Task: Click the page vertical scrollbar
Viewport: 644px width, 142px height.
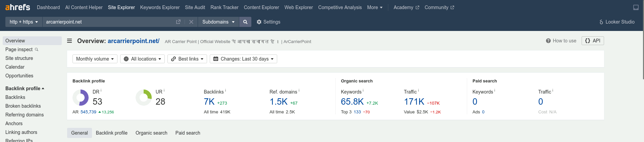Action: [x=643, y=40]
